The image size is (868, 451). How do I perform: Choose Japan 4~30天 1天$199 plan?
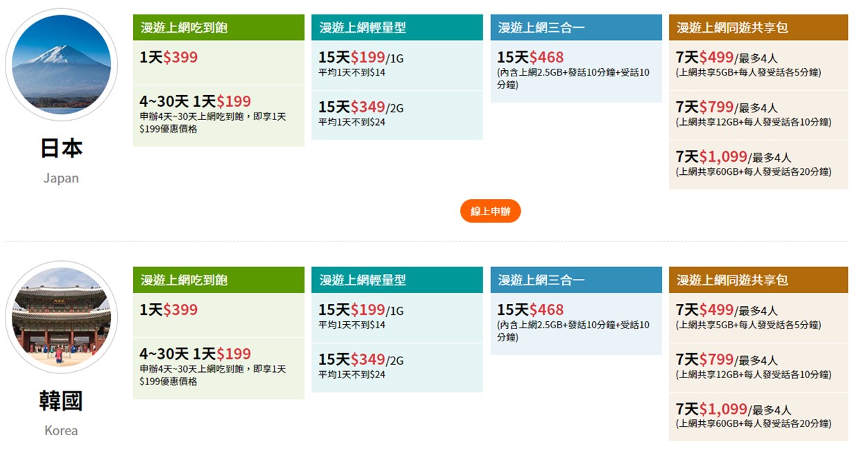click(x=218, y=115)
